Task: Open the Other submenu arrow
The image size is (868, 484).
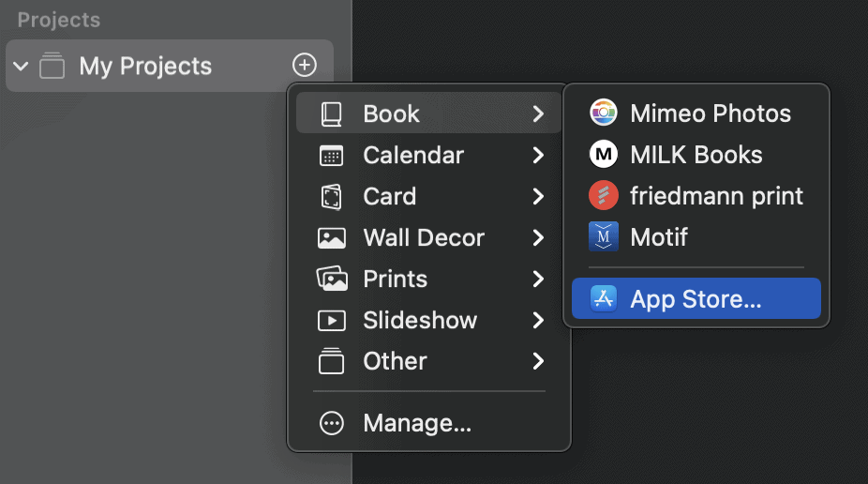Action: pyautogui.click(x=538, y=361)
